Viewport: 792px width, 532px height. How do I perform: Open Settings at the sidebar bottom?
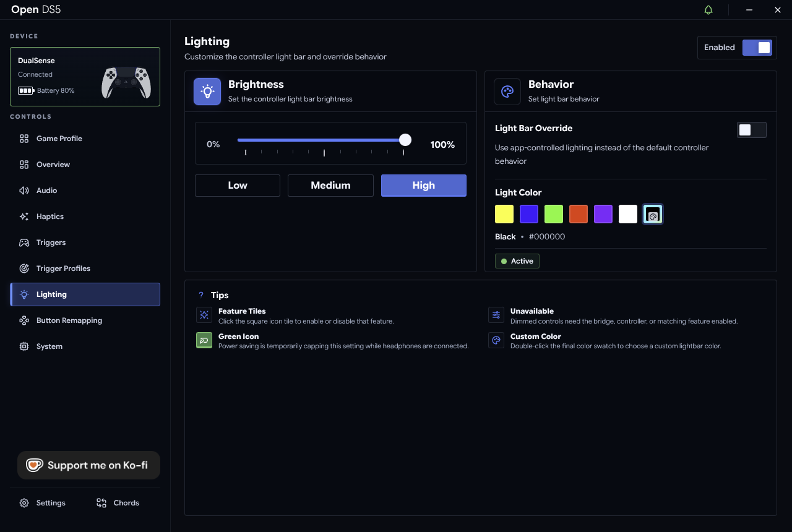point(43,503)
